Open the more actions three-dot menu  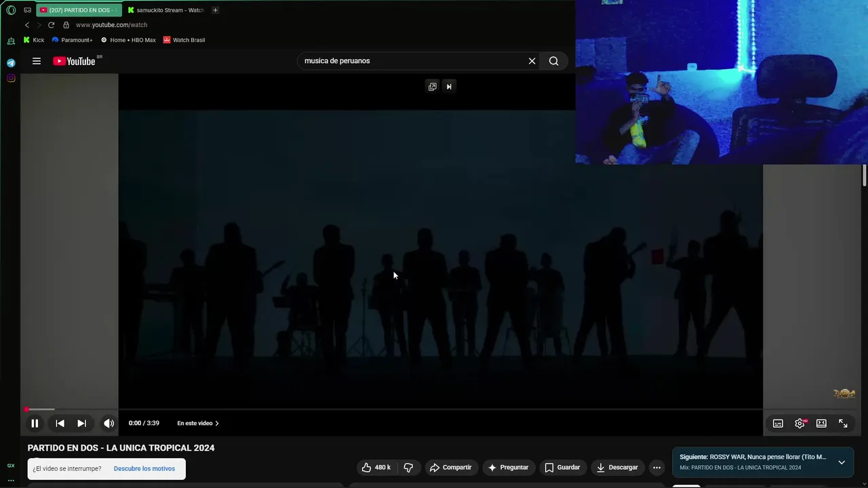pyautogui.click(x=656, y=467)
